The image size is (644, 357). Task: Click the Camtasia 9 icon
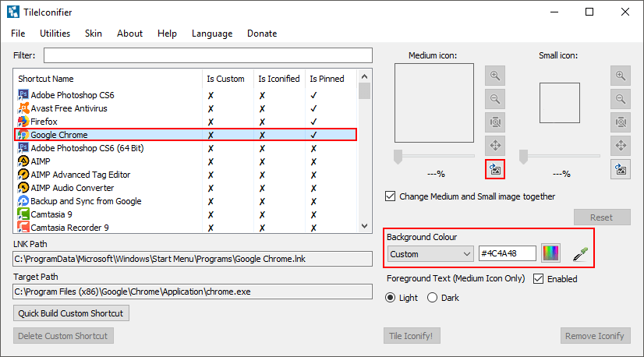pyautogui.click(x=23, y=214)
